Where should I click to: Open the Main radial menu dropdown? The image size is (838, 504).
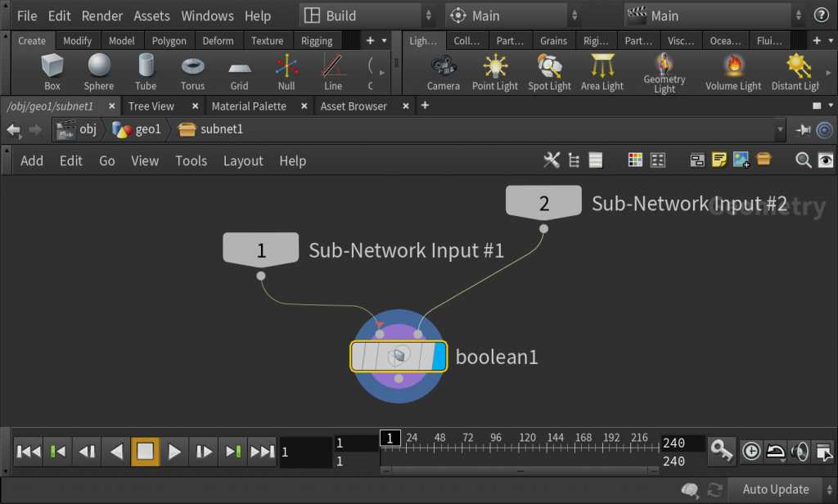coord(512,16)
